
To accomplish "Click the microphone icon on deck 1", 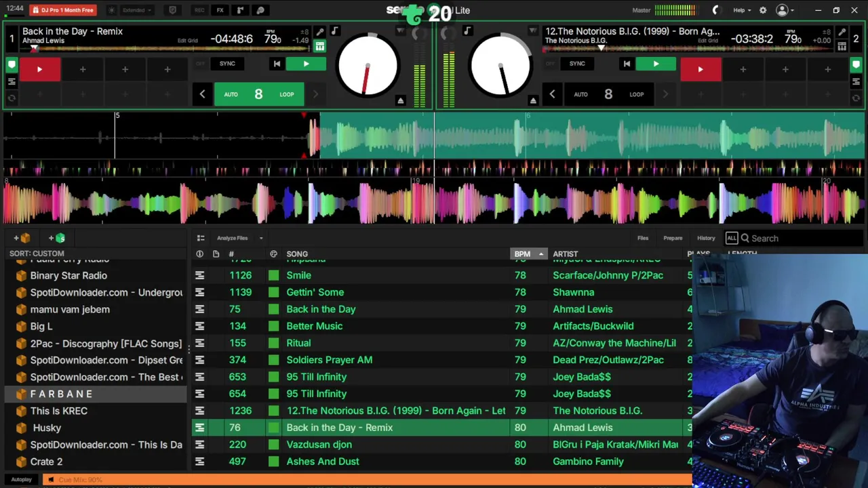I will (x=320, y=31).
